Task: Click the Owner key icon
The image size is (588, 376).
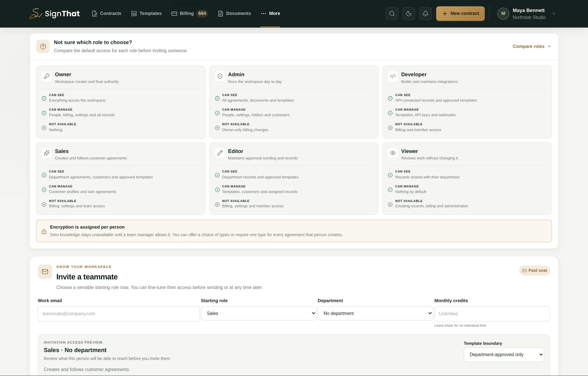Action: 47,76
